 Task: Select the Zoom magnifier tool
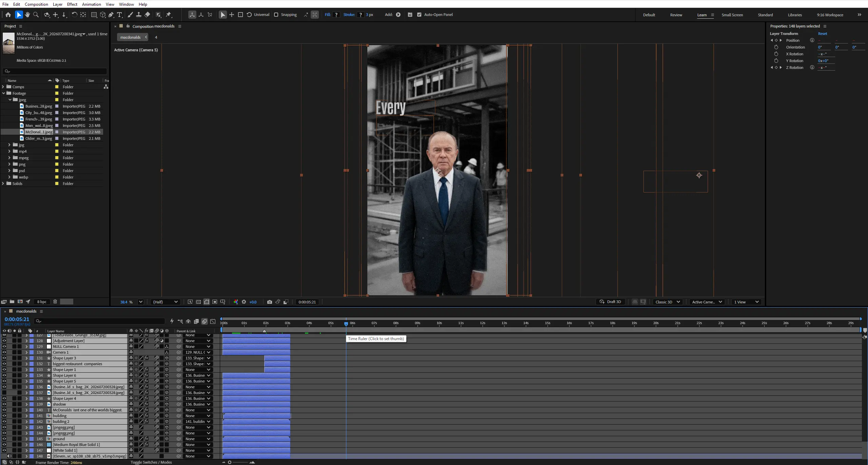pos(36,15)
